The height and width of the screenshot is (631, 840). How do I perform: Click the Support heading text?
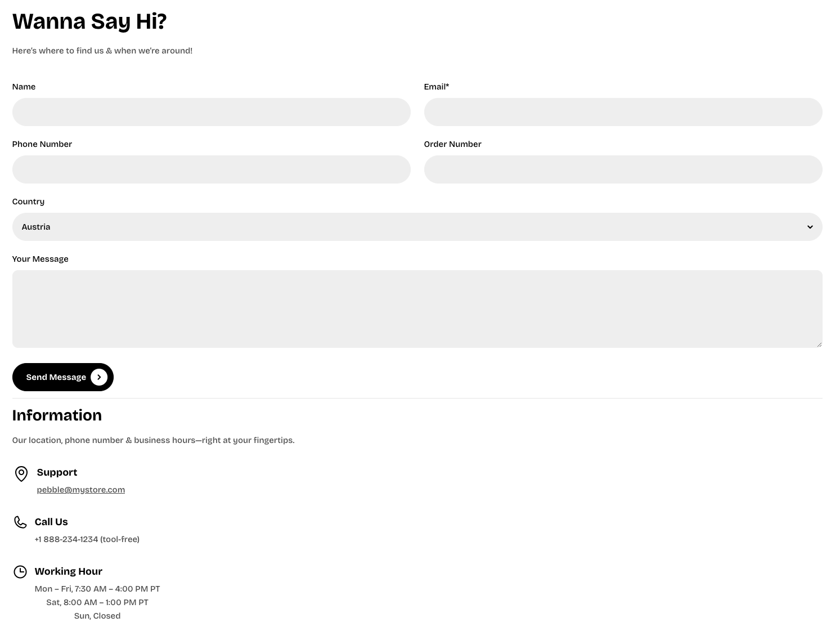(x=57, y=472)
